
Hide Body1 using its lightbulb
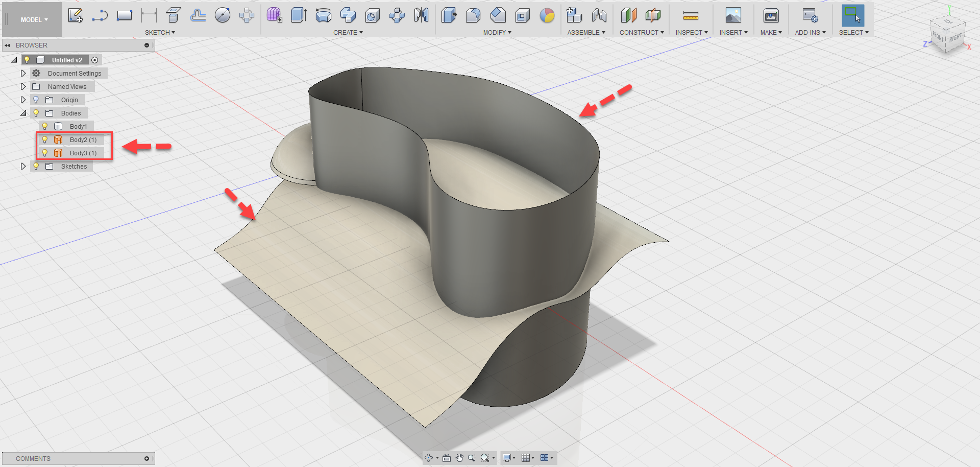click(x=45, y=126)
